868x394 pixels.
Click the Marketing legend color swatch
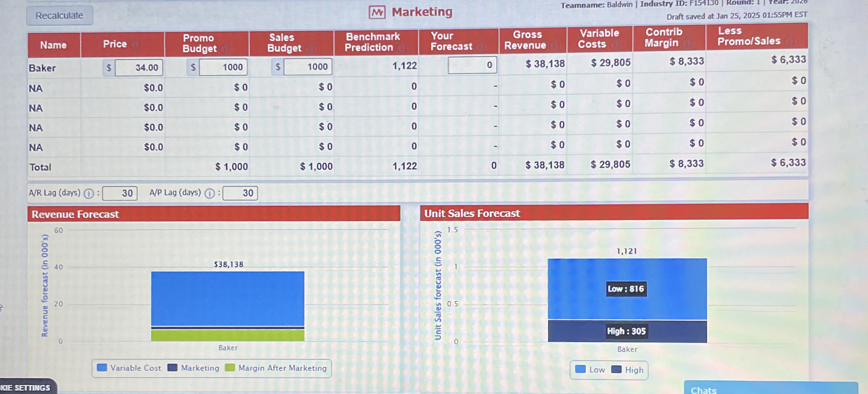tap(173, 368)
